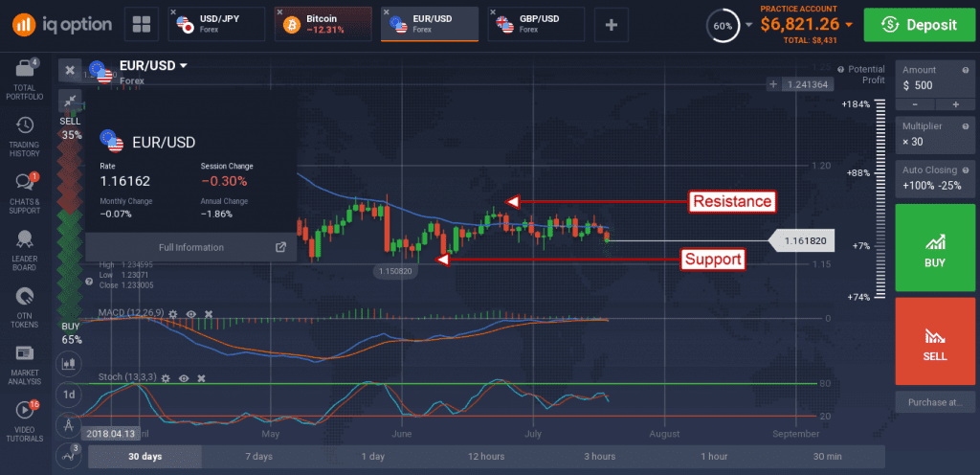
Task: Click the potential profit scale bar
Action: [881, 199]
